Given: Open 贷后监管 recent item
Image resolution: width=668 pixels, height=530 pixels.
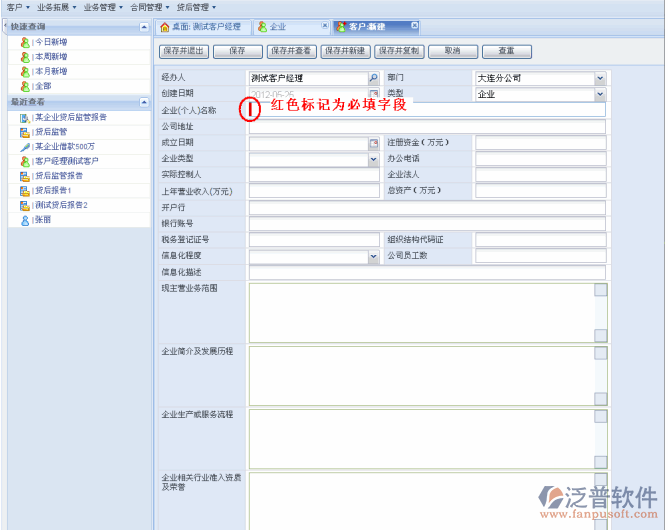Looking at the screenshot, I should click(x=50, y=131).
